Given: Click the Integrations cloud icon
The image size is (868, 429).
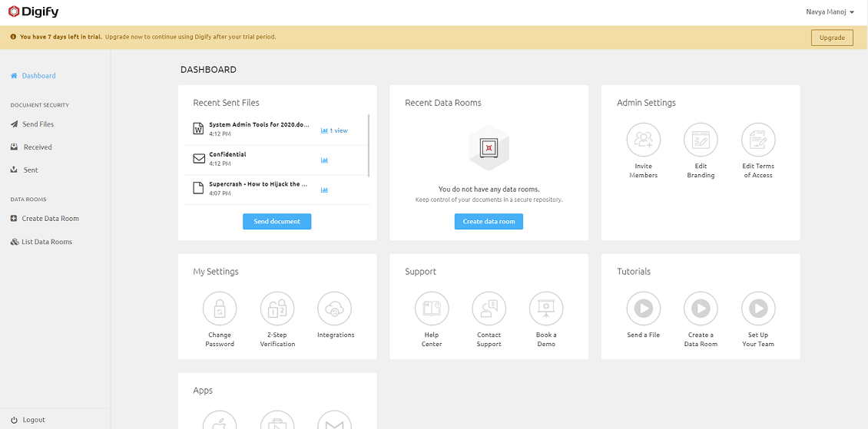Looking at the screenshot, I should (x=335, y=309).
